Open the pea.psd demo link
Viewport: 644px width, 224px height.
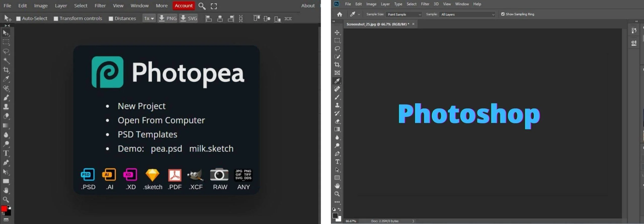point(166,149)
